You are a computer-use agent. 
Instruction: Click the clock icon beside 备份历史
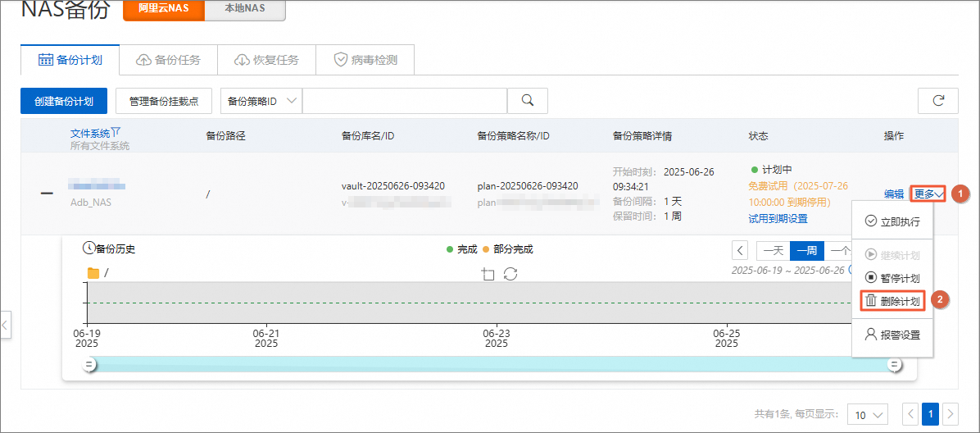pyautogui.click(x=88, y=248)
